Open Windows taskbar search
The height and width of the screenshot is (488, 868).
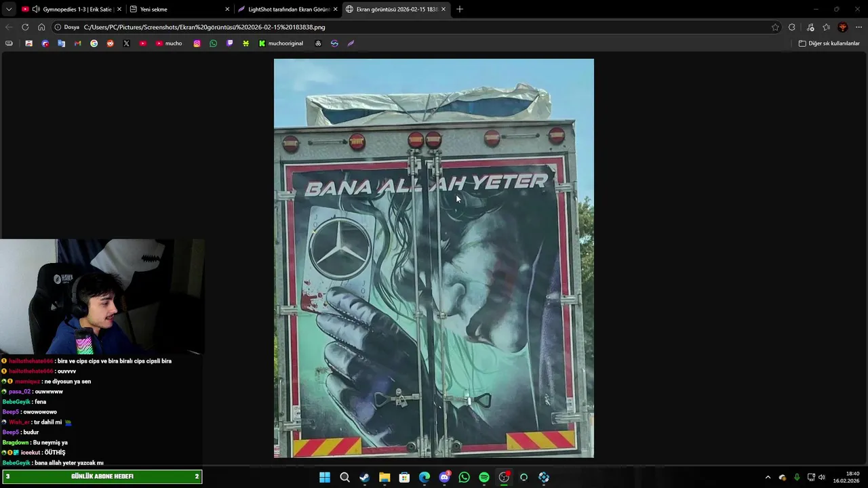coord(344,477)
